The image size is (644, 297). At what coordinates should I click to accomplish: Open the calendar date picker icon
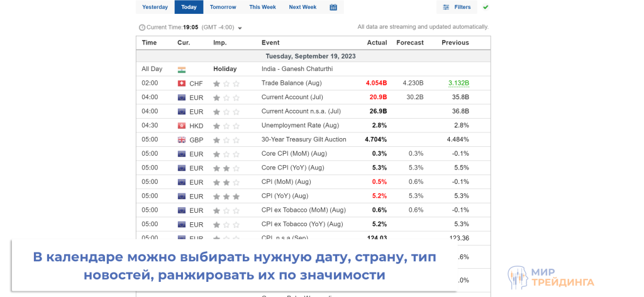click(333, 7)
